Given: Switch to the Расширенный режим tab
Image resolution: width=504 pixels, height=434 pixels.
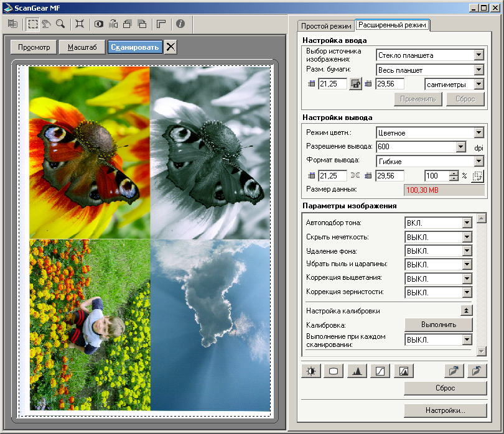Looking at the screenshot, I should (x=392, y=25).
